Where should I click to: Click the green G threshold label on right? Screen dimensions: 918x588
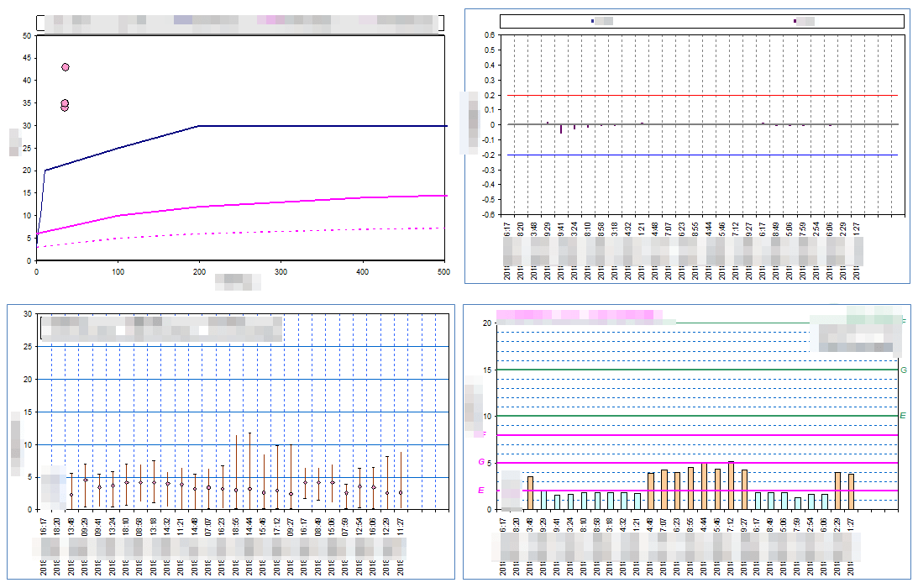click(x=904, y=370)
